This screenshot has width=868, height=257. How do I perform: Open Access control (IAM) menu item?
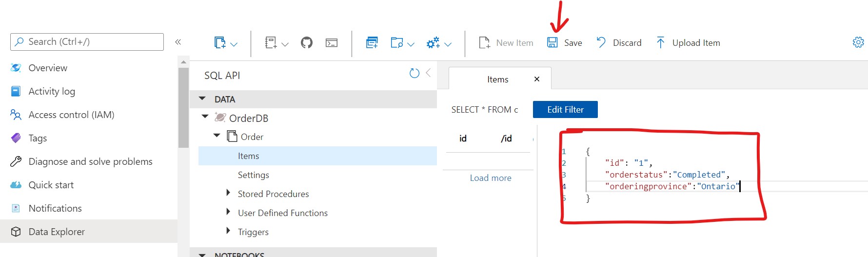point(71,115)
